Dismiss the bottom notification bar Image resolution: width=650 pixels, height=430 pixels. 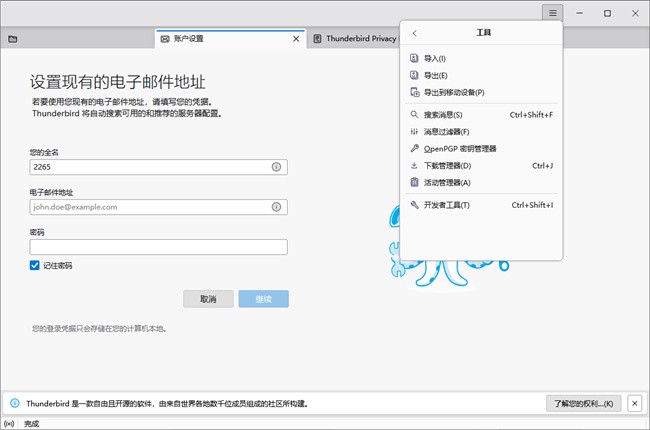634,403
